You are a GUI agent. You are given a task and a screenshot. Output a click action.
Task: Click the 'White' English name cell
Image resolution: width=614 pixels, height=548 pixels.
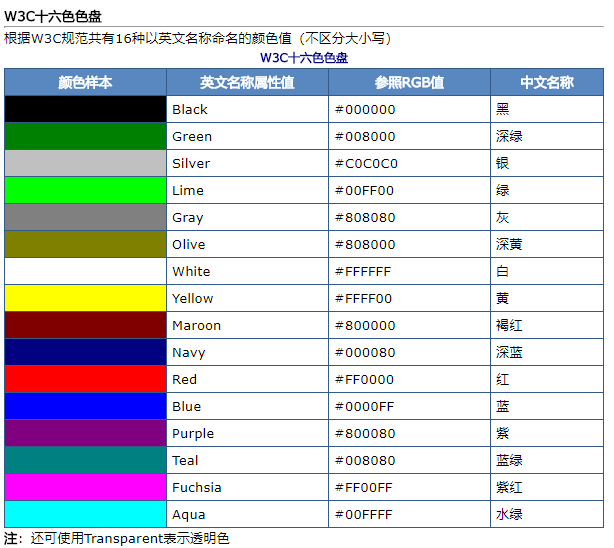pyautogui.click(x=248, y=271)
